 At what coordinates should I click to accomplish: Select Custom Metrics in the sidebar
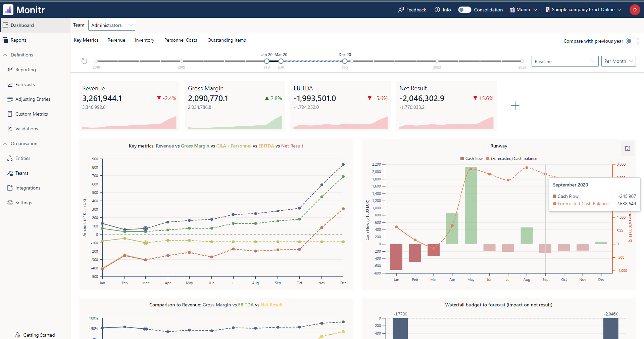click(31, 114)
